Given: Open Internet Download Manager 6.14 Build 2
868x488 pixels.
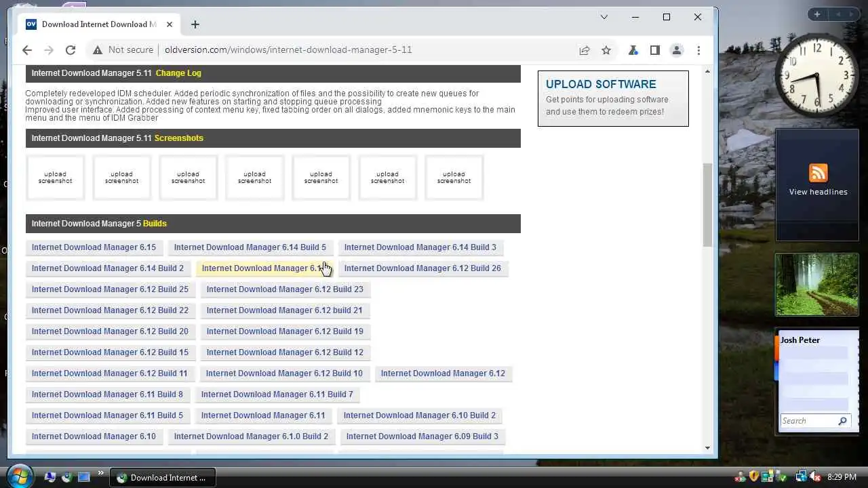Looking at the screenshot, I should tap(108, 268).
